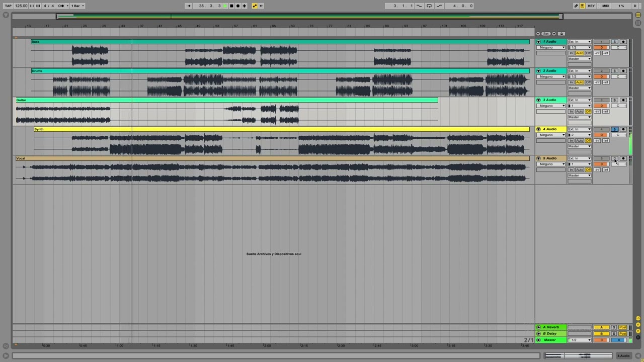Open Master 1/2 output dropdown
The height and width of the screenshot is (362, 644).
pyautogui.click(x=580, y=340)
